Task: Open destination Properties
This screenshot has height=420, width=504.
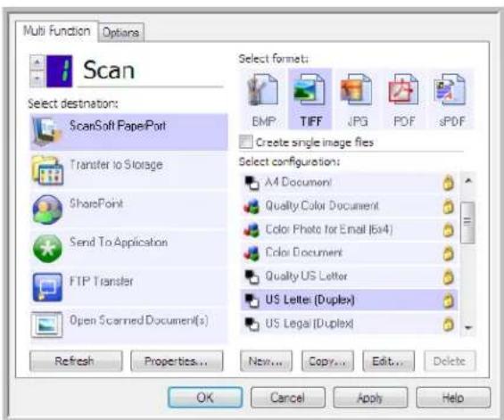Action: 177,361
